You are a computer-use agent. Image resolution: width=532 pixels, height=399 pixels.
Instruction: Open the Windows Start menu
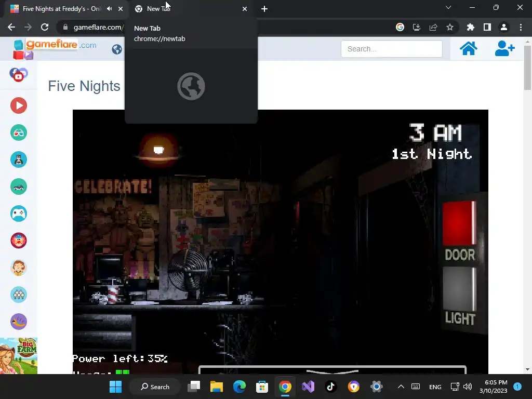pyautogui.click(x=116, y=387)
